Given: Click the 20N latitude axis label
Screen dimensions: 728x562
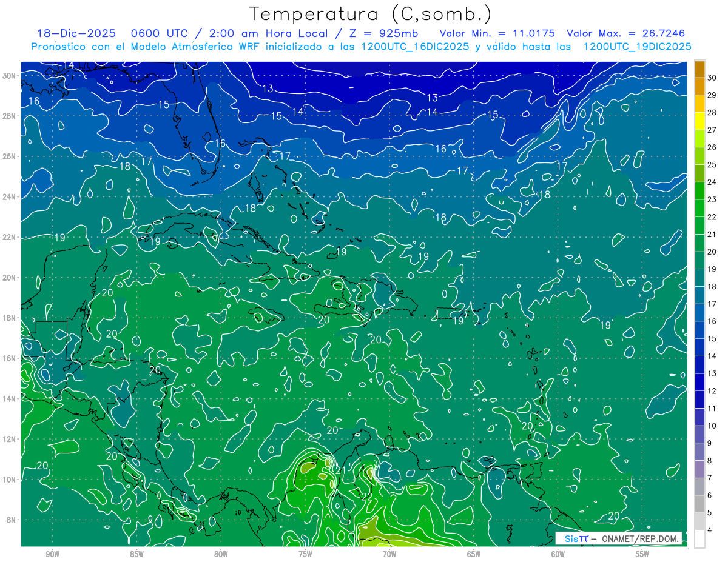Looking at the screenshot, I should point(10,277).
